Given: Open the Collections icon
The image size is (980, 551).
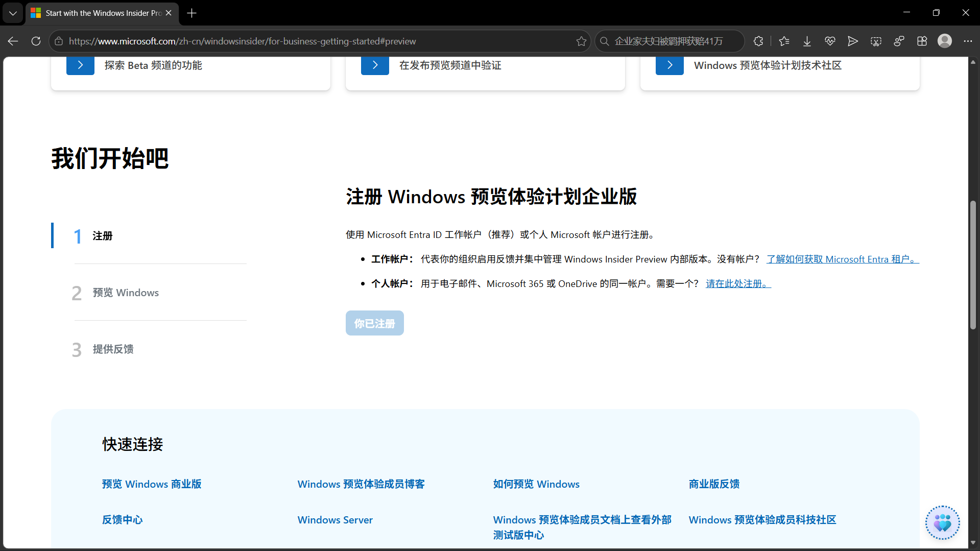Looking at the screenshot, I should click(x=922, y=41).
